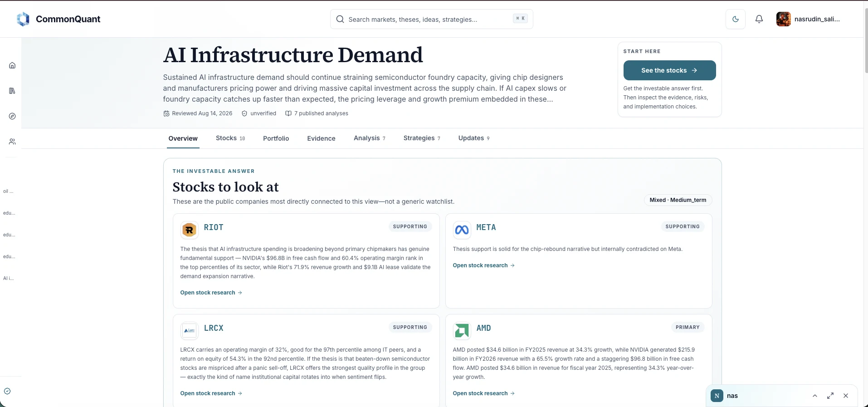Toggle dark mode with the moon button
The width and height of the screenshot is (868, 407).
(x=736, y=19)
